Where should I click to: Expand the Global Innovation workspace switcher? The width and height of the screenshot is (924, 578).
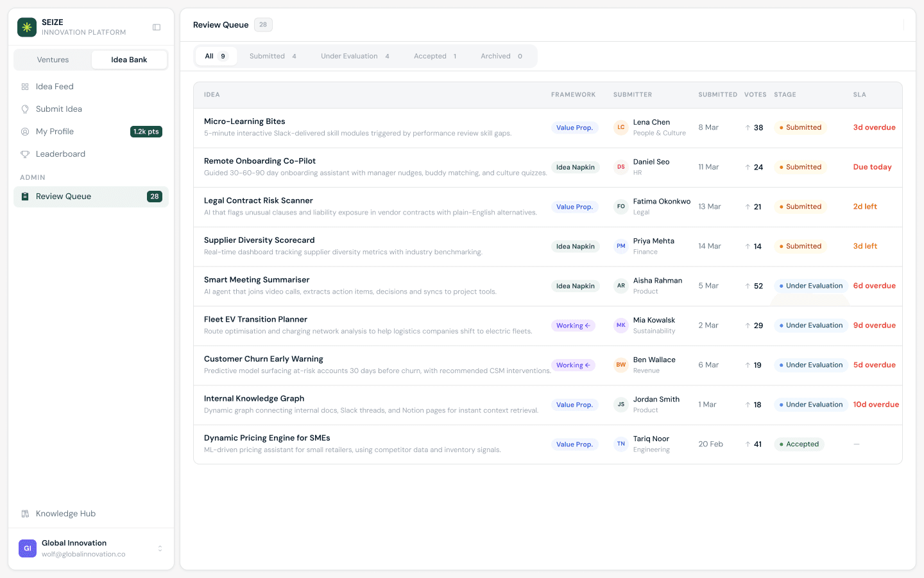point(160,548)
